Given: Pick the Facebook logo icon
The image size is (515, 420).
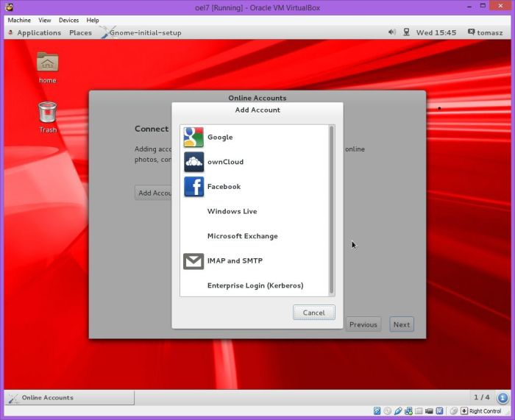Looking at the screenshot, I should pyautogui.click(x=193, y=187).
